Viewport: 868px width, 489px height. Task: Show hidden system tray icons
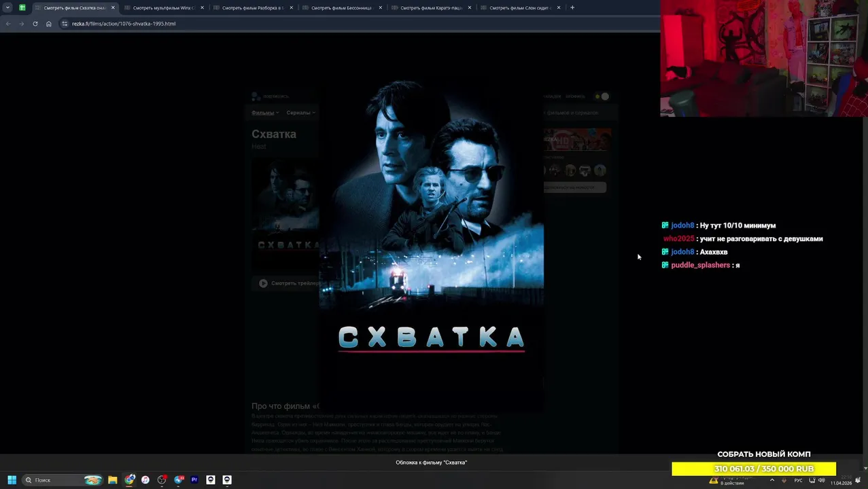click(771, 480)
